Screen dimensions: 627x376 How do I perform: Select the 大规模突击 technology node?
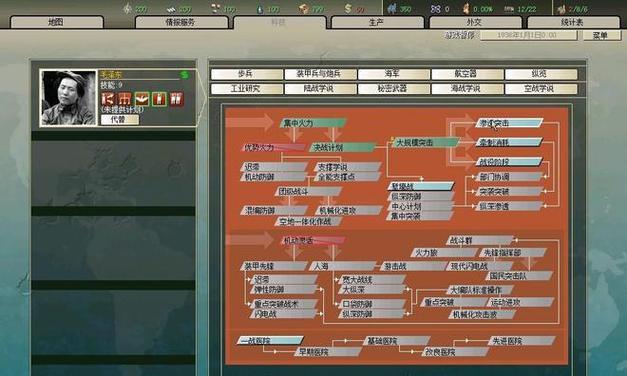coord(425,142)
